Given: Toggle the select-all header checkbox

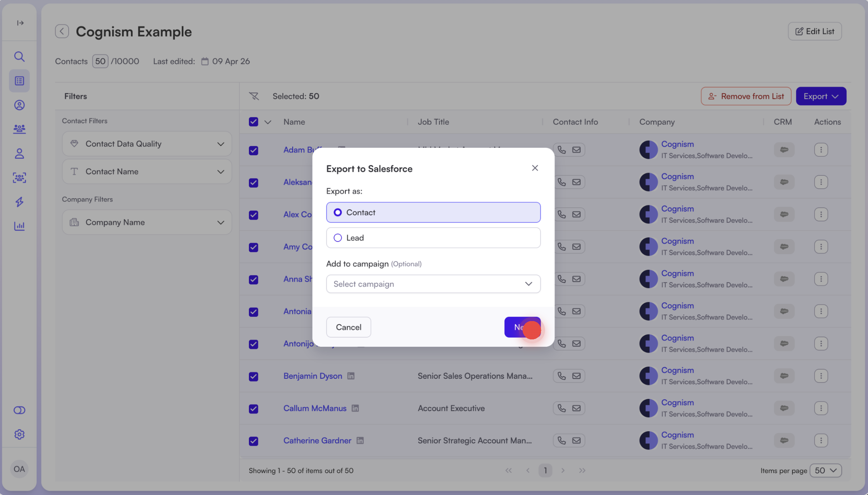Looking at the screenshot, I should (253, 122).
